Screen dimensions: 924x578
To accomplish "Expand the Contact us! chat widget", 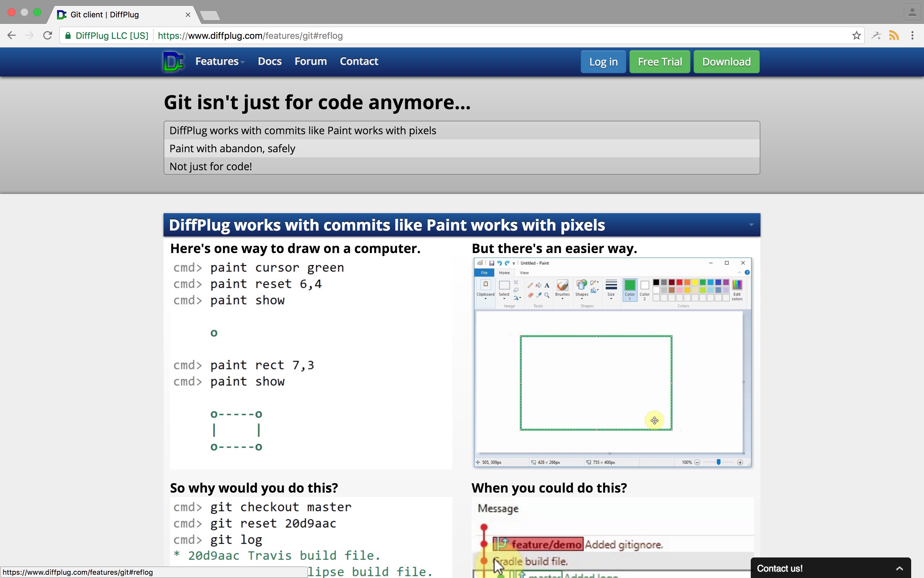I will point(830,568).
